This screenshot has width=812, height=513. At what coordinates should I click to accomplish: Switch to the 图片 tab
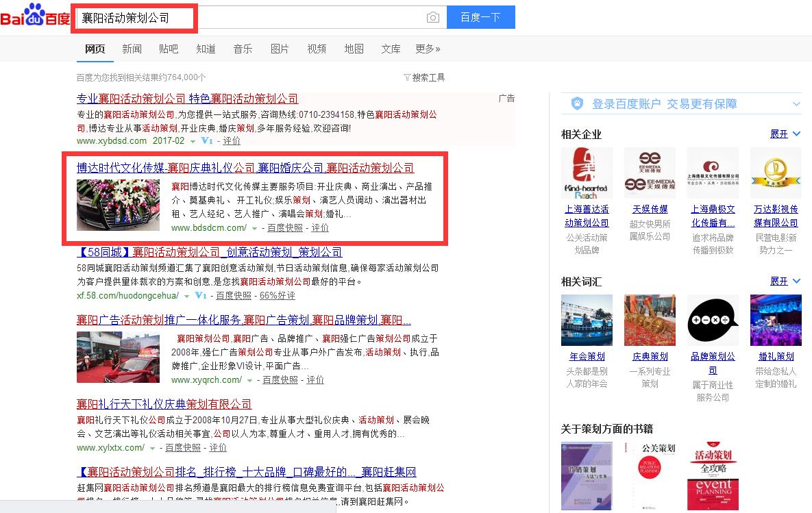pyautogui.click(x=280, y=49)
